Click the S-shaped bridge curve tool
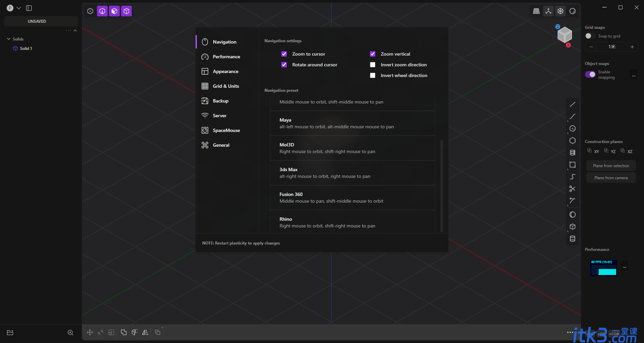644x343 pixels. pyautogui.click(x=572, y=177)
